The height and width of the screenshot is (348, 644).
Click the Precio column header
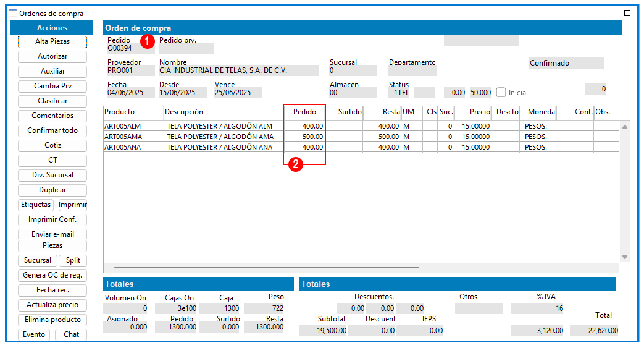[x=473, y=112]
